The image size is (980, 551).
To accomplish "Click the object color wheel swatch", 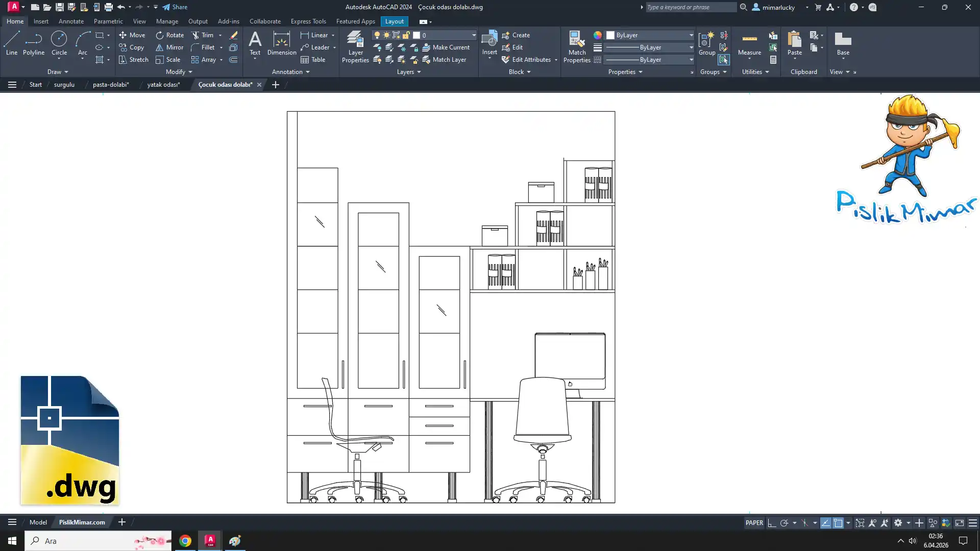I will click(597, 35).
